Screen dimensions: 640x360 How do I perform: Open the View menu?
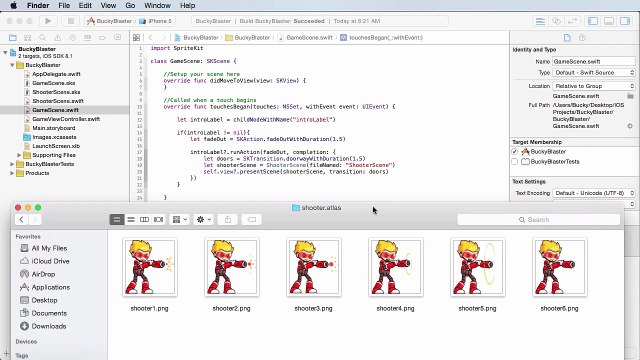(x=108, y=5)
